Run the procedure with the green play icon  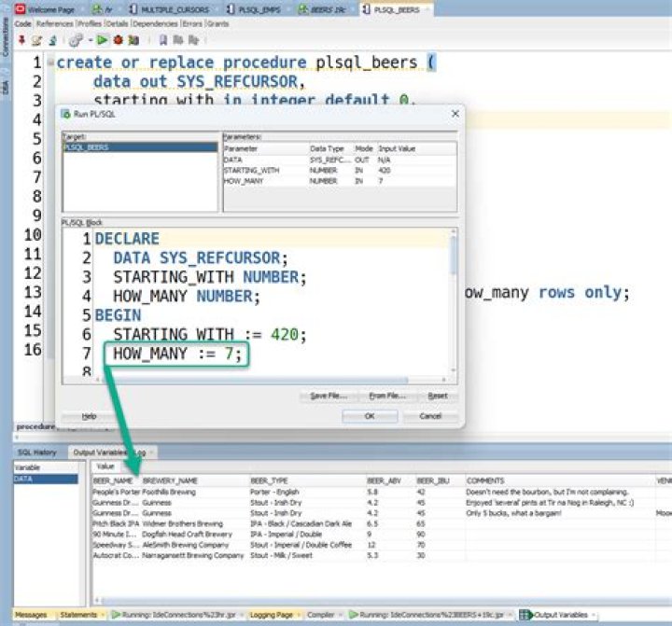[x=102, y=40]
